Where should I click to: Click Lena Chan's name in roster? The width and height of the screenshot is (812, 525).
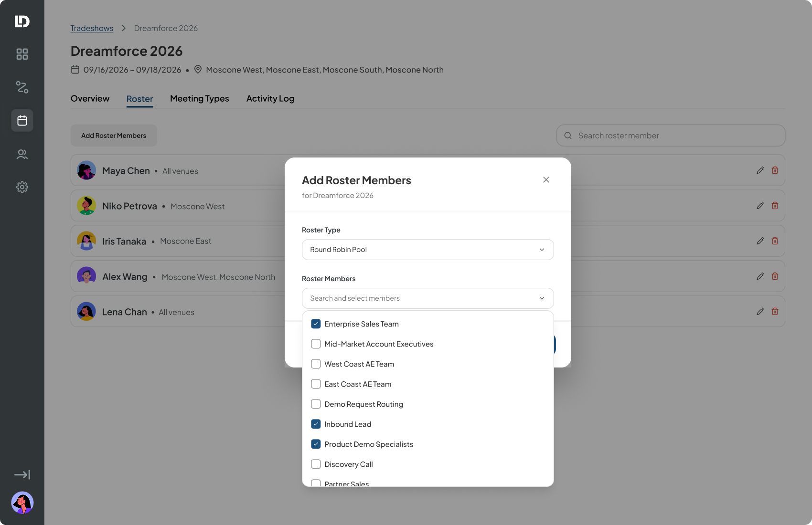pos(125,312)
